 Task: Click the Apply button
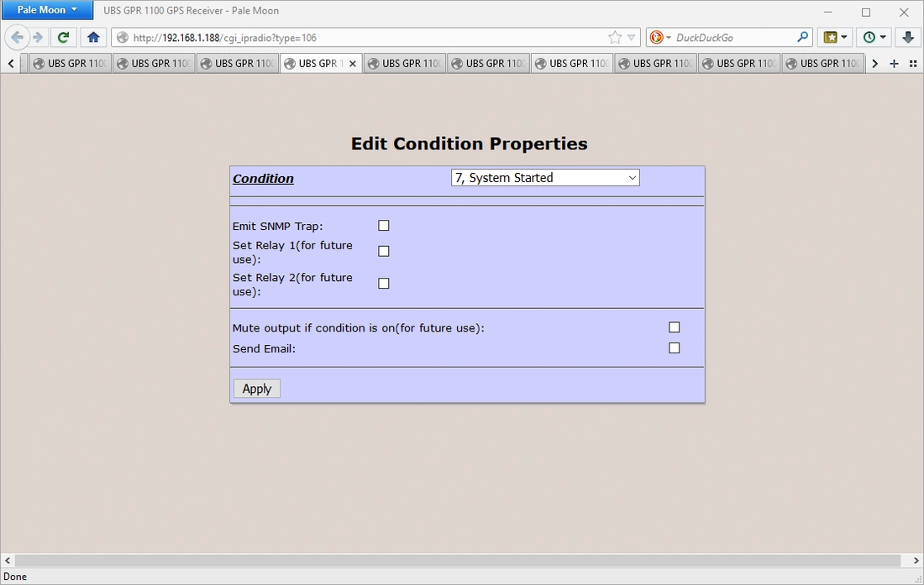[257, 389]
